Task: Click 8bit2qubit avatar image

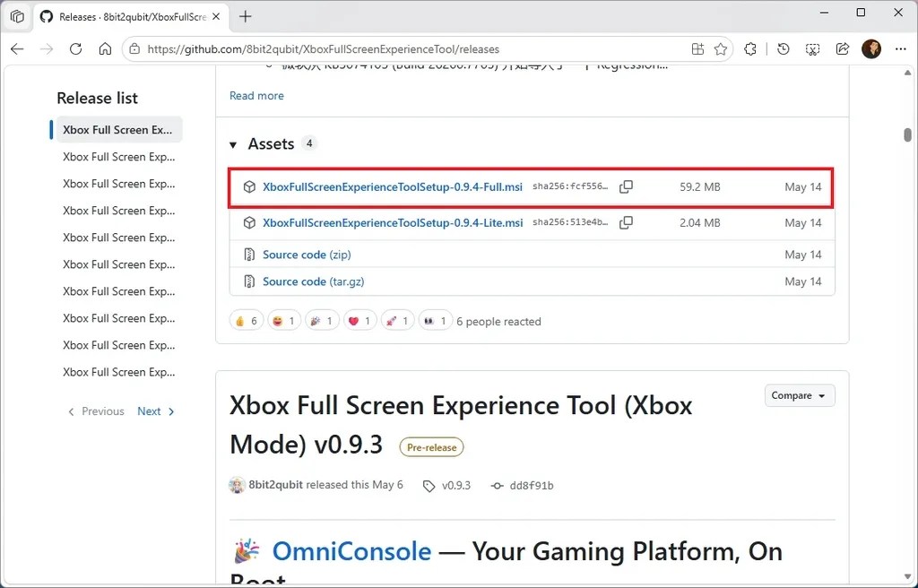Action: point(237,485)
